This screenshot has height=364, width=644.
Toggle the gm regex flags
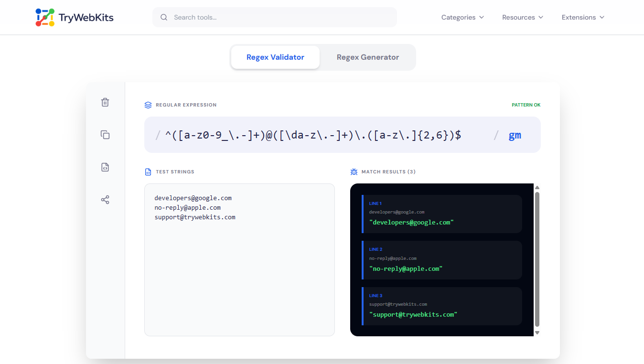tap(515, 135)
